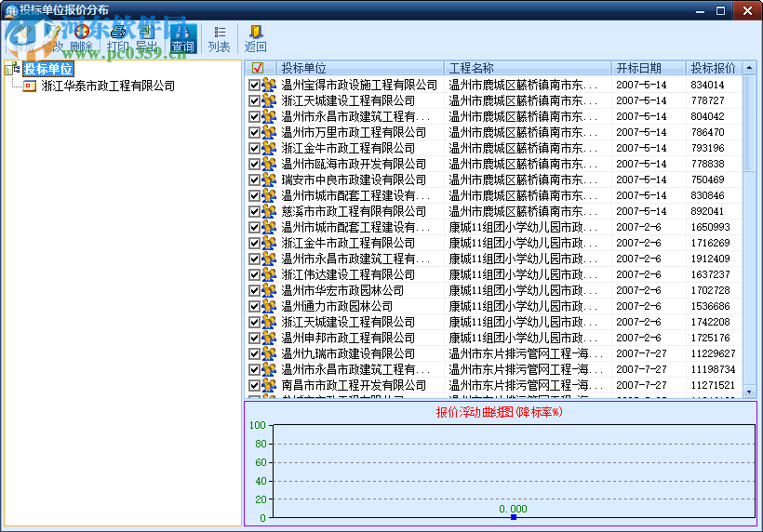Sort by 投标单位 column header
The image size is (763, 532).
pos(360,68)
